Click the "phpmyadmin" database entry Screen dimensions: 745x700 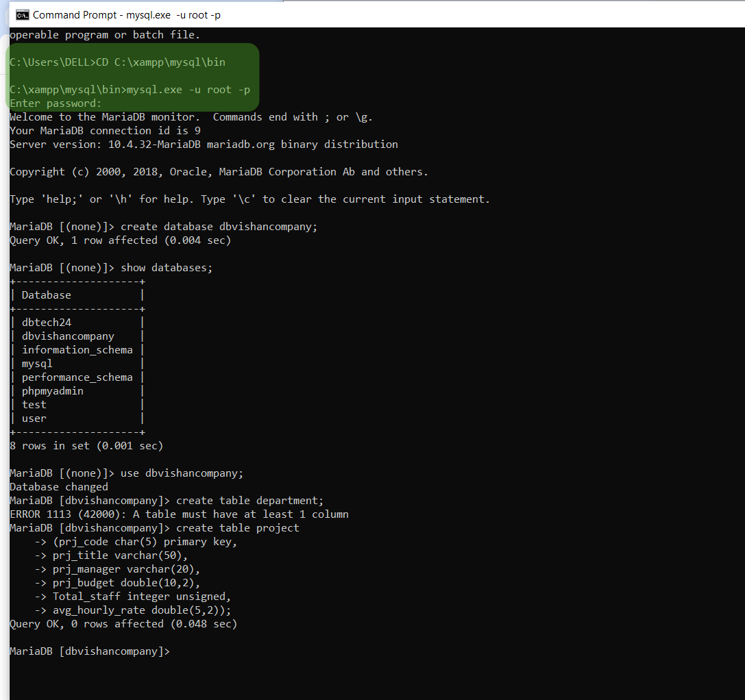tap(53, 390)
